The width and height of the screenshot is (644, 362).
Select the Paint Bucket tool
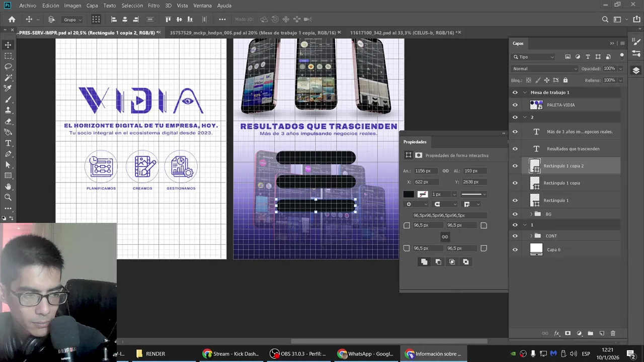(x=8, y=132)
